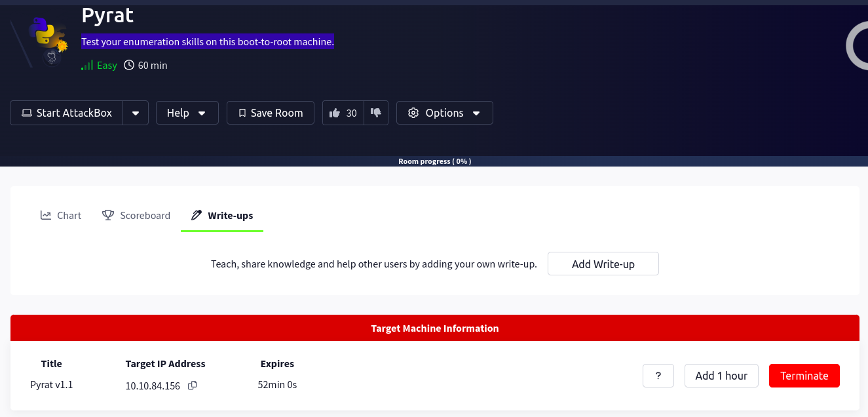868x417 pixels.
Task: Switch to the Scoreboard tab
Action: tap(136, 215)
